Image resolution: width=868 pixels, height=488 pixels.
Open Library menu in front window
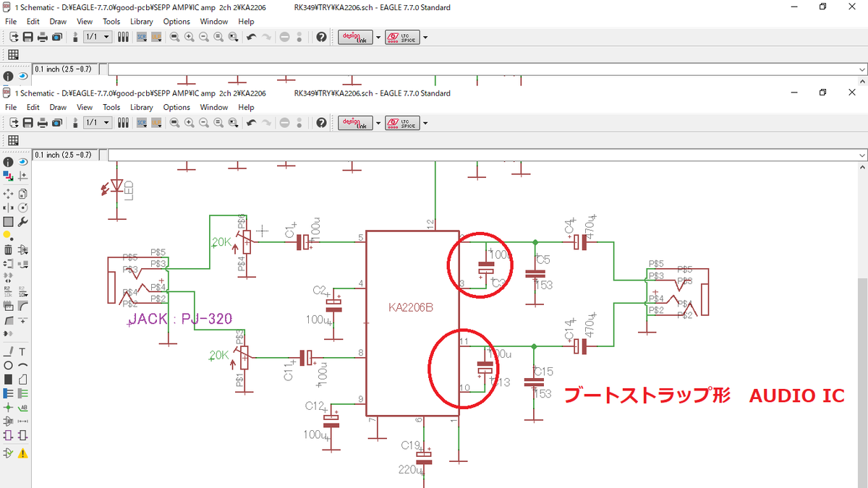click(142, 107)
